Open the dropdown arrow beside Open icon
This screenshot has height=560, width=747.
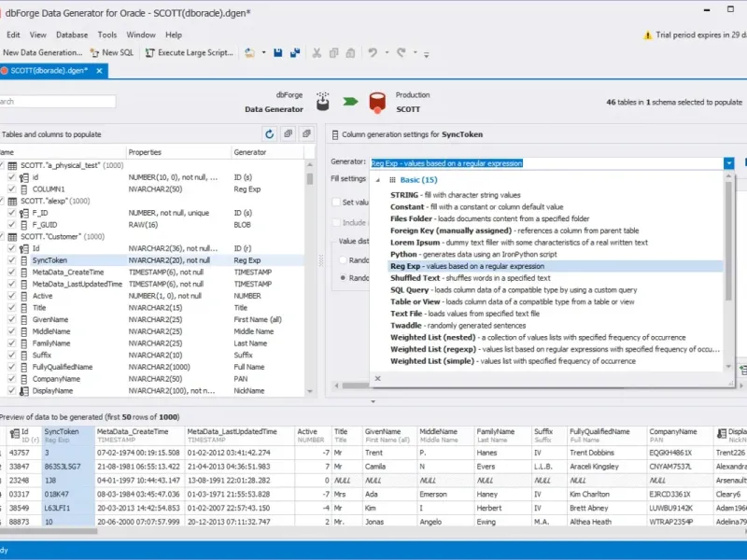[264, 53]
